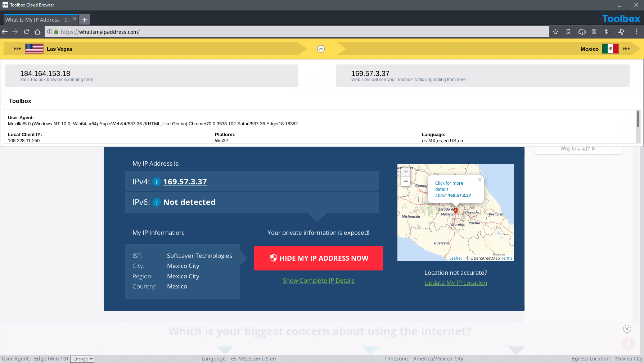The image size is (644, 363).
Task: Open the three-dot browser menu
Action: [636, 32]
